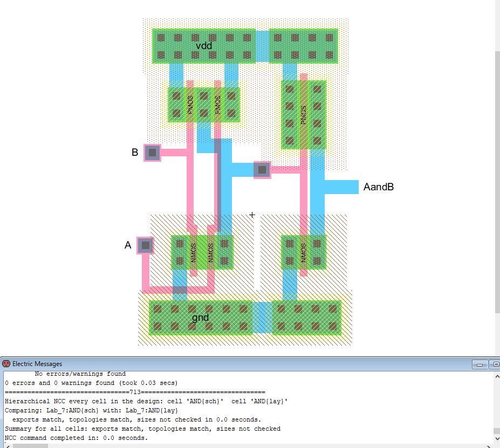This screenshot has width=500, height=448.
Task: Click the messages horizontal scrollbar thumb
Action: 30,446
